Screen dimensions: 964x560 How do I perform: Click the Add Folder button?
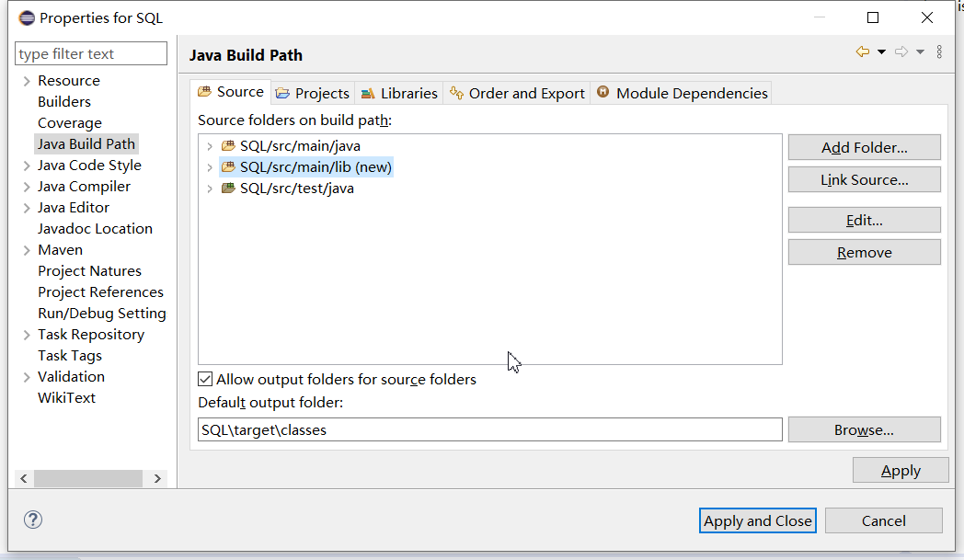864,146
